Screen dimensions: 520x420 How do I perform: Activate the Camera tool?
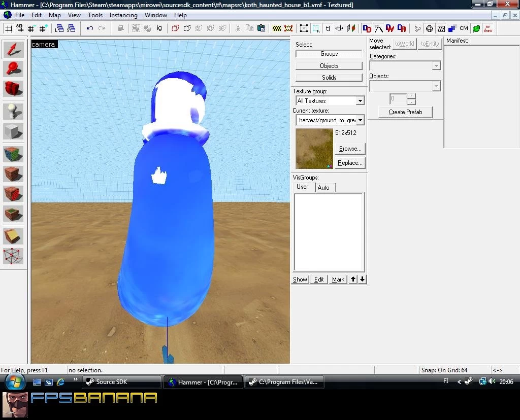coord(13,89)
